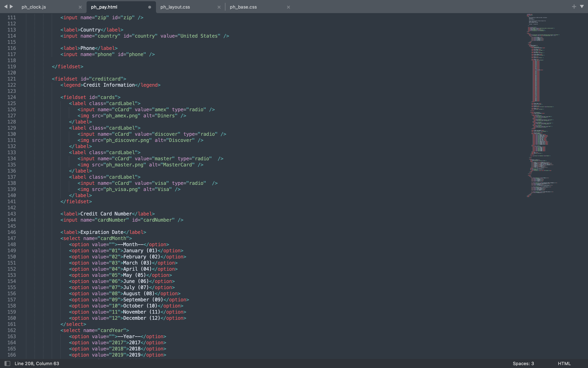The height and width of the screenshot is (368, 588).
Task: Change HTML syntax in status bar
Action: pyautogui.click(x=564, y=363)
